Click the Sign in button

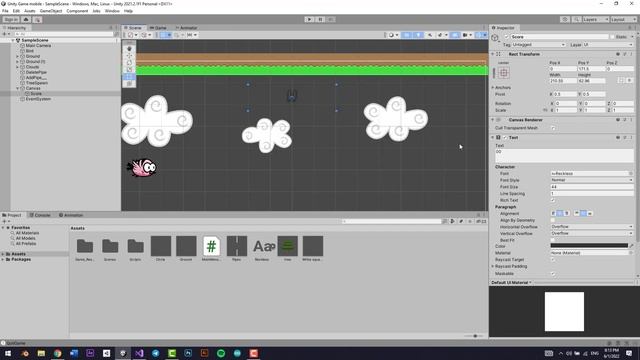click(x=11, y=20)
